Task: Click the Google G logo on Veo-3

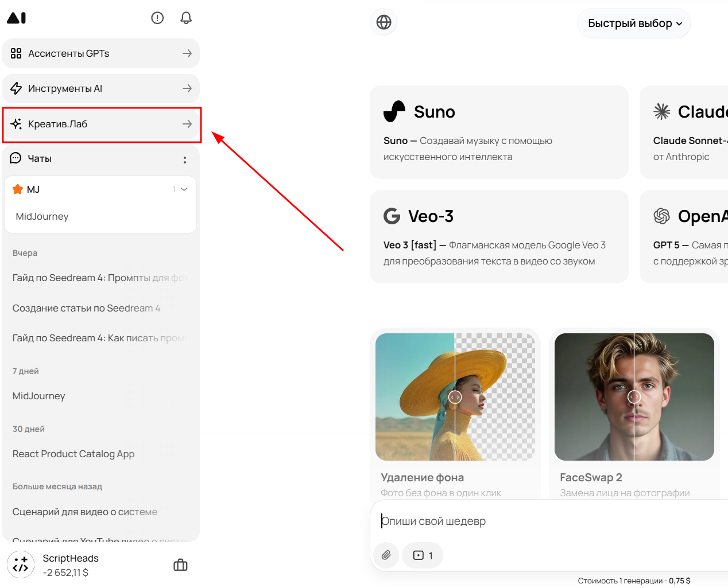Action: 392,216
